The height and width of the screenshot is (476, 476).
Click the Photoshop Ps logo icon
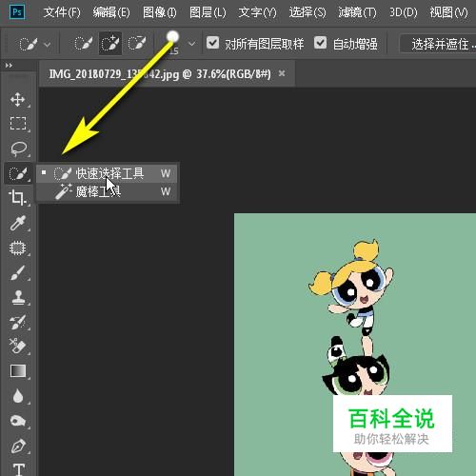(x=17, y=12)
